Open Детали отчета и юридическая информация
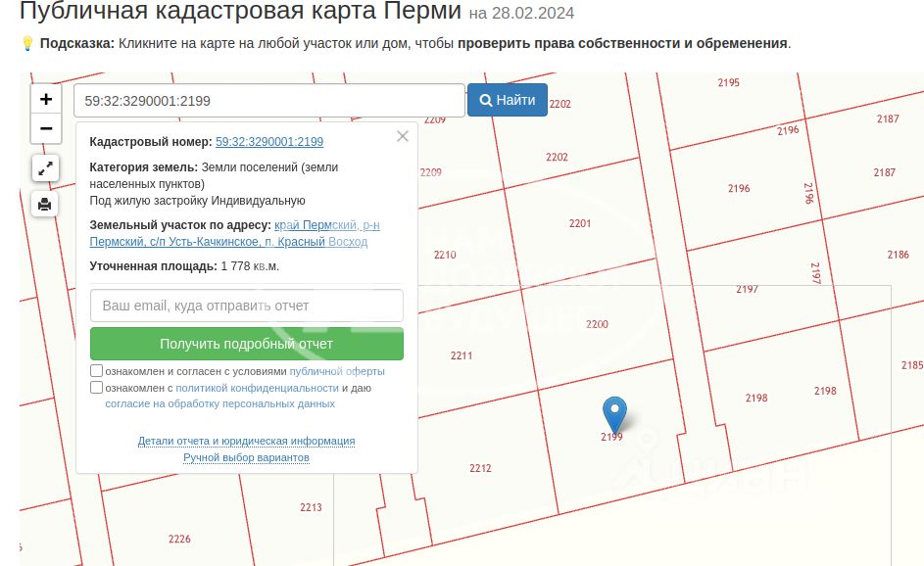Viewport: 924px width, 566px height. pyautogui.click(x=246, y=441)
